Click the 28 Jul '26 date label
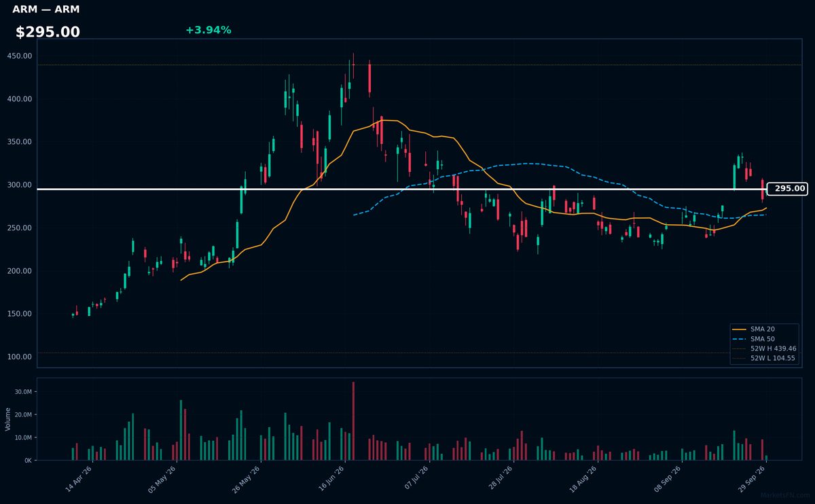This screenshot has height=504, width=815. (500, 480)
